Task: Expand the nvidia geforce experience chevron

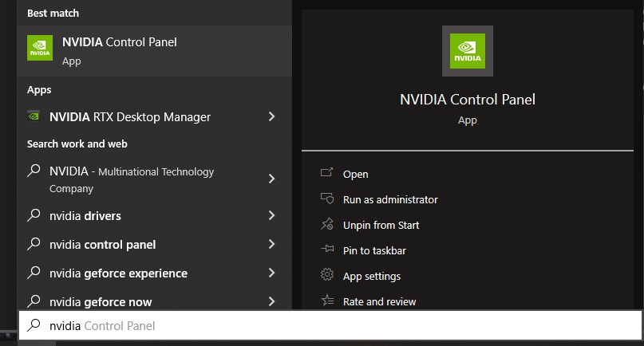Action: click(x=271, y=273)
